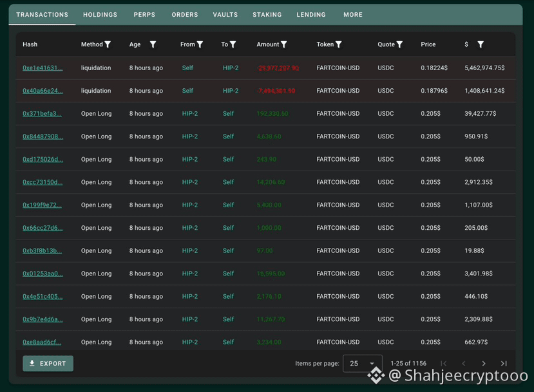The width and height of the screenshot is (534, 392).
Task: Click the '1-25 of 1156' pagination text
Action: [408, 364]
